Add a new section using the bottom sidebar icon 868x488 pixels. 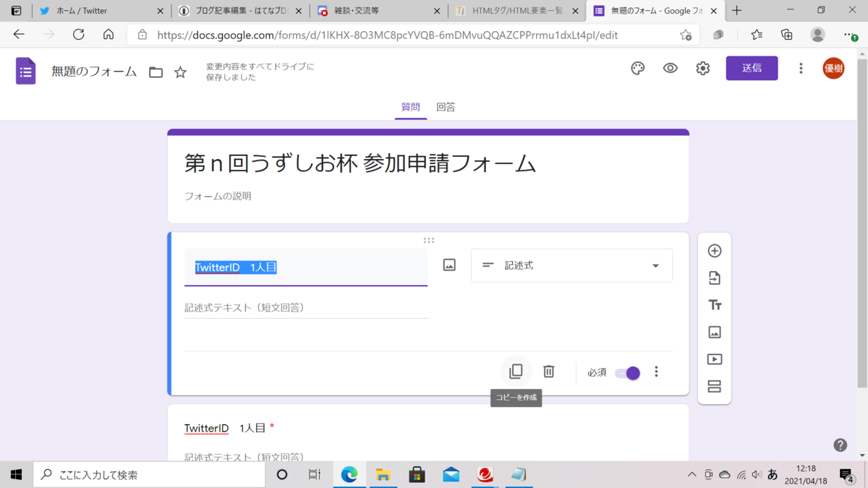tap(714, 386)
